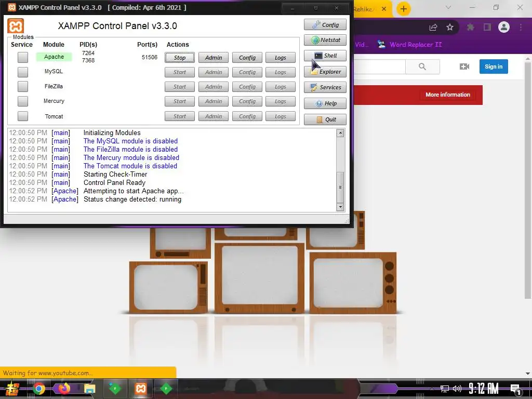The width and height of the screenshot is (532, 399).
Task: Click the Help button
Action: coord(325,103)
